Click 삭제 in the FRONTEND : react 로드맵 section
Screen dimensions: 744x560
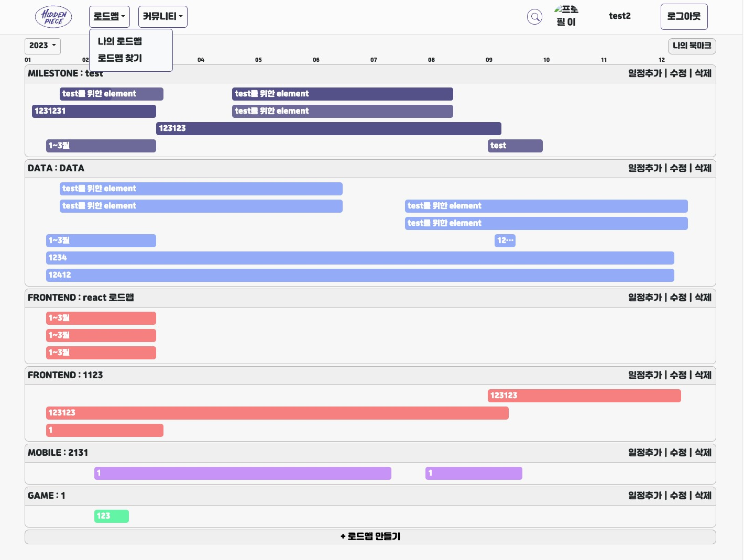[703, 298]
